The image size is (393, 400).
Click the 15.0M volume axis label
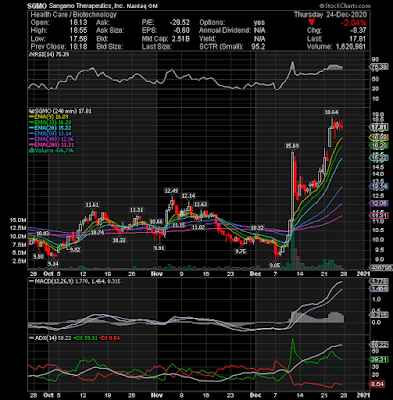18,220
